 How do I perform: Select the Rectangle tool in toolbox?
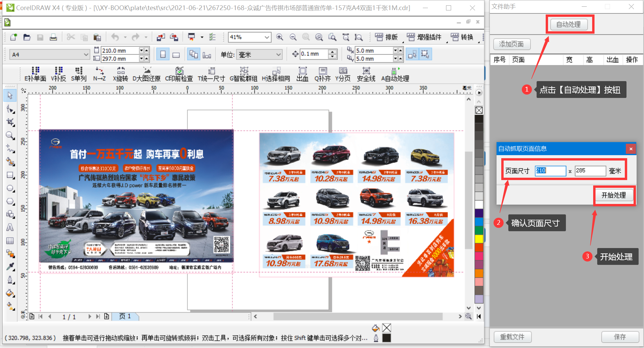(x=10, y=175)
